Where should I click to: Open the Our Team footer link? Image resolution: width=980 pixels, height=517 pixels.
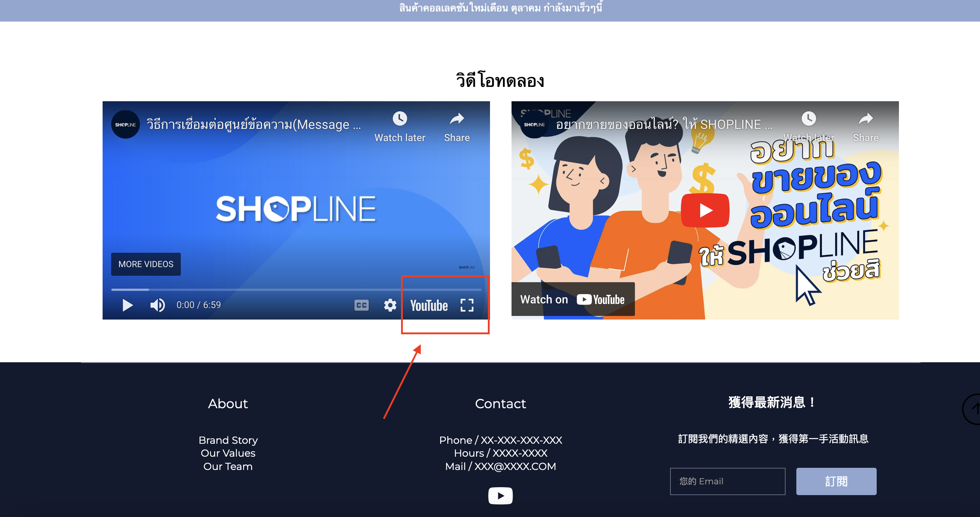(x=228, y=466)
